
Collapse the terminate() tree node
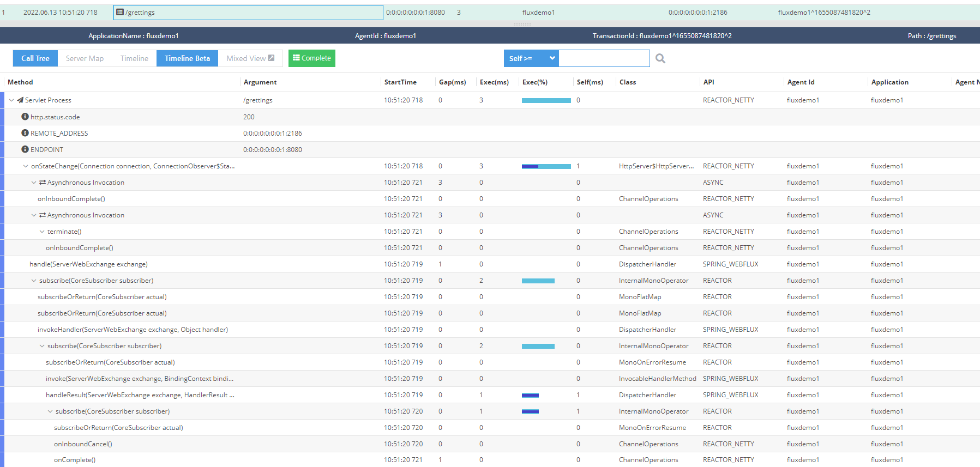coord(42,232)
